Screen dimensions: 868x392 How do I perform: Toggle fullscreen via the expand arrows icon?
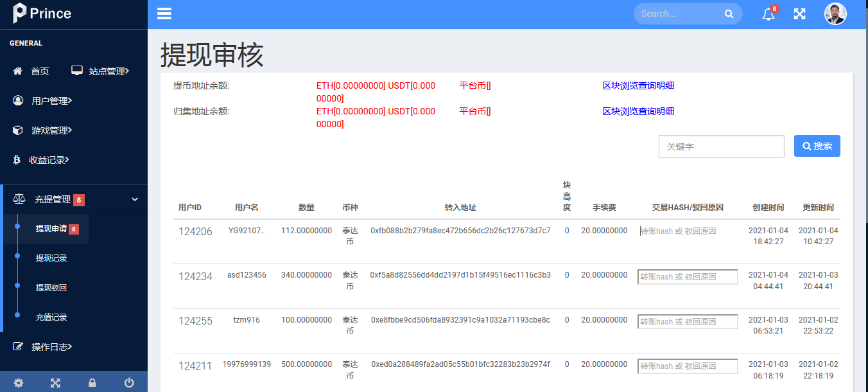799,13
